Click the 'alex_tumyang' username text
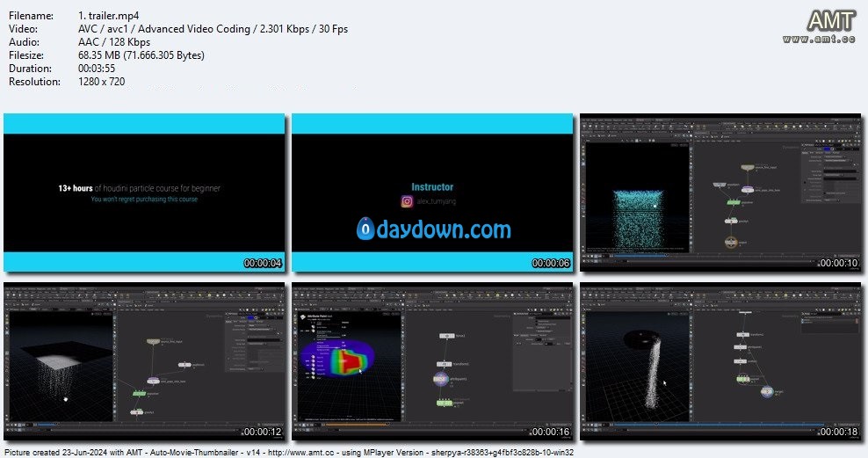Image resolution: width=868 pixels, height=458 pixels. click(437, 201)
